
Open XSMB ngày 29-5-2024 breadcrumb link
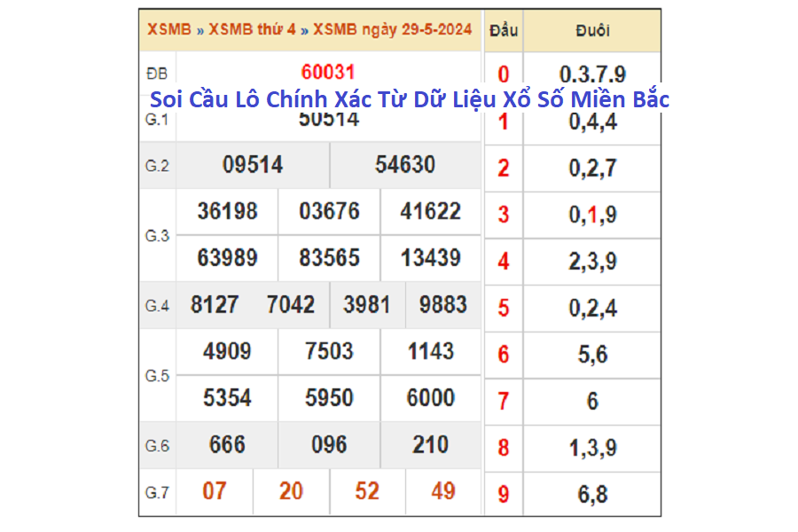point(393,29)
